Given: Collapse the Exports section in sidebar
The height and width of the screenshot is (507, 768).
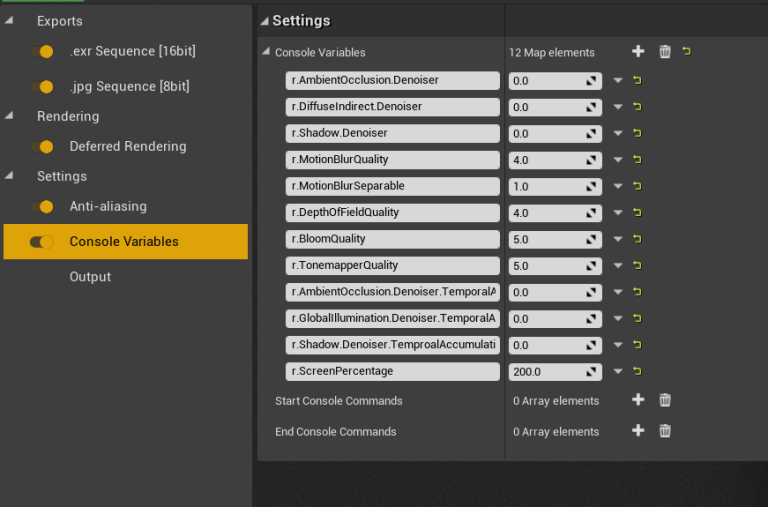Looking at the screenshot, I should click(x=9, y=21).
